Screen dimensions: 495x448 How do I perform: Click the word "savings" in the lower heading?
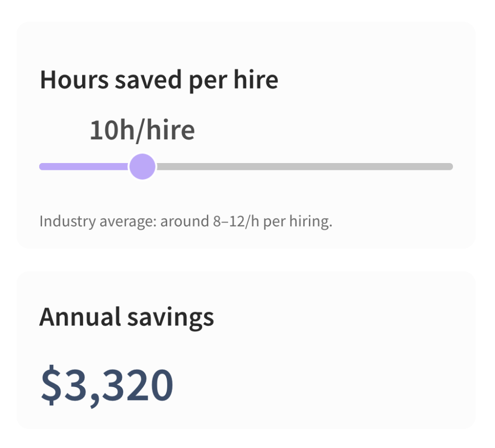tap(171, 318)
